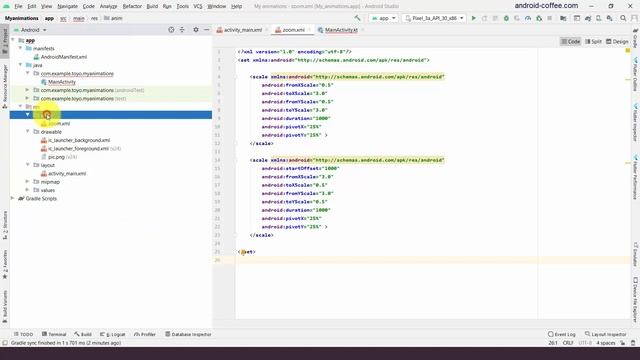This screenshot has width=640, height=360.
Task: Open the Profiler tool window
Action: [x=145, y=334]
